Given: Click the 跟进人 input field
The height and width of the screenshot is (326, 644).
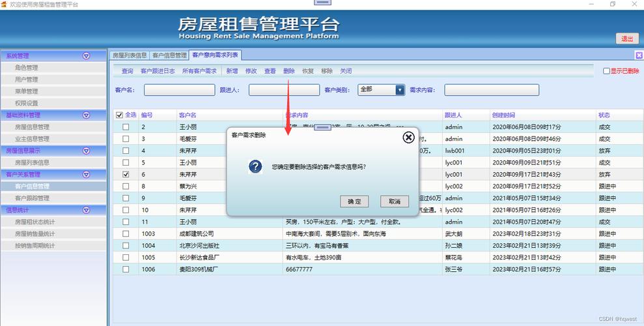Looking at the screenshot, I should point(284,90).
